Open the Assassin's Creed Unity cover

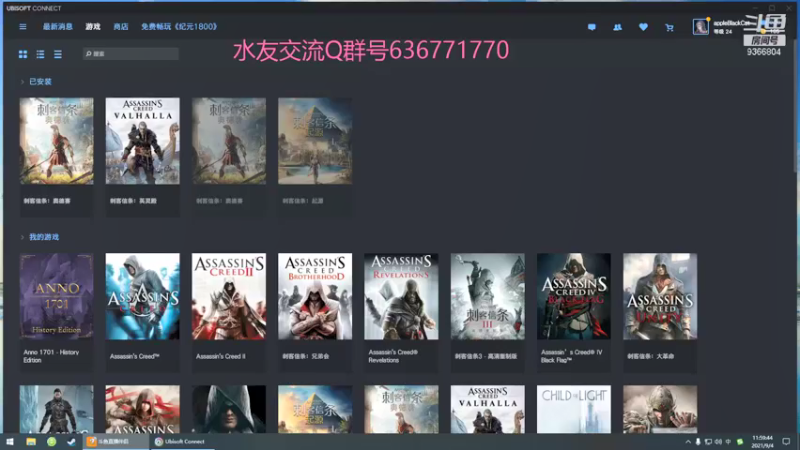[x=660, y=296]
